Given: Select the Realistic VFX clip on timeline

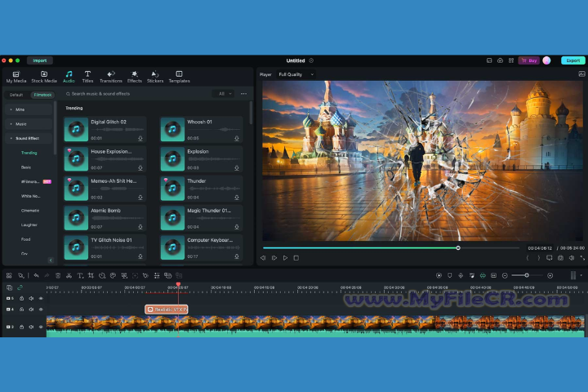Looking at the screenshot, I should (166, 310).
